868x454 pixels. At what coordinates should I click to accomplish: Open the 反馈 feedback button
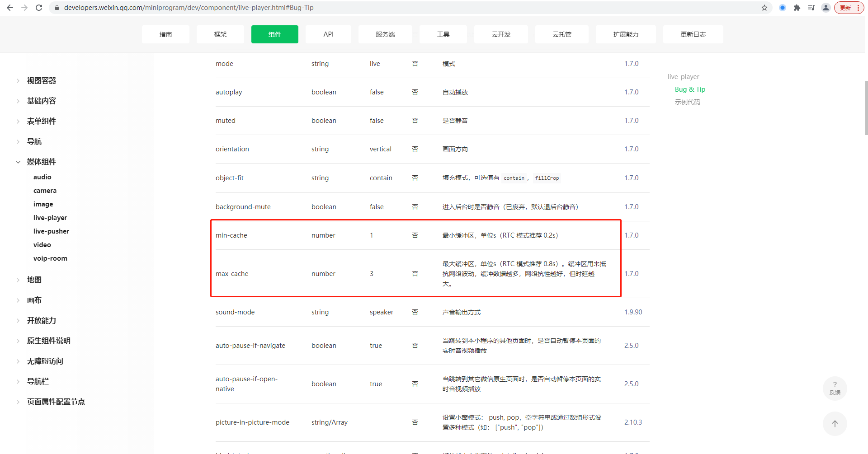(835, 388)
